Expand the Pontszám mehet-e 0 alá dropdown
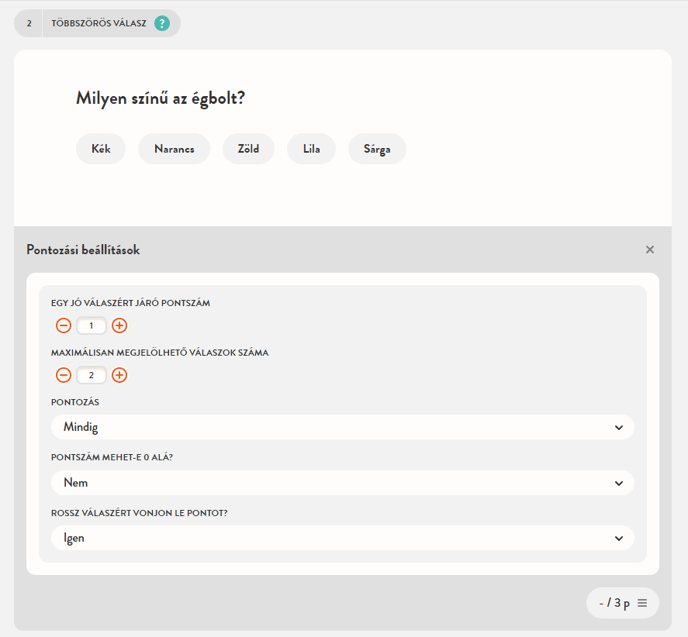 pyautogui.click(x=342, y=483)
